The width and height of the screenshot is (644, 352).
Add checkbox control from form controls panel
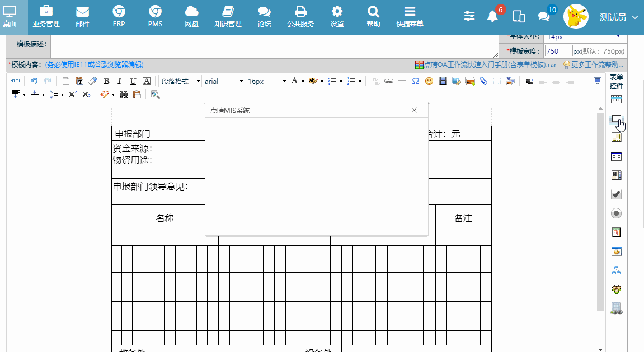point(616,194)
